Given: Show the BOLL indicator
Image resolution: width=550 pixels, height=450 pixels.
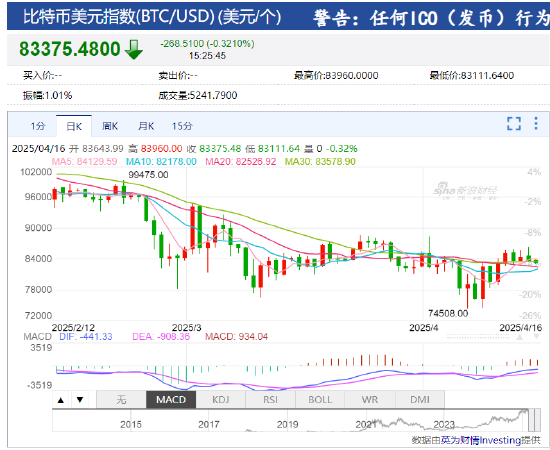Looking at the screenshot, I should [x=320, y=399].
